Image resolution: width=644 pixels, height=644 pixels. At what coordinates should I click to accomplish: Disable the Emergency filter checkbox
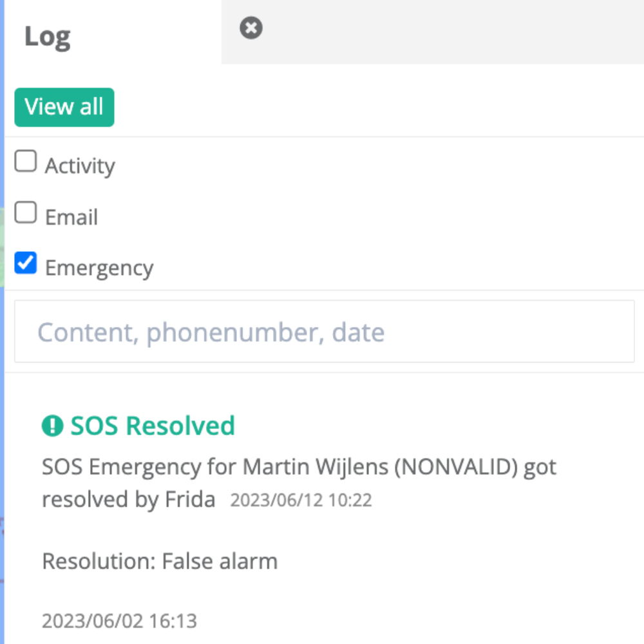(x=25, y=261)
